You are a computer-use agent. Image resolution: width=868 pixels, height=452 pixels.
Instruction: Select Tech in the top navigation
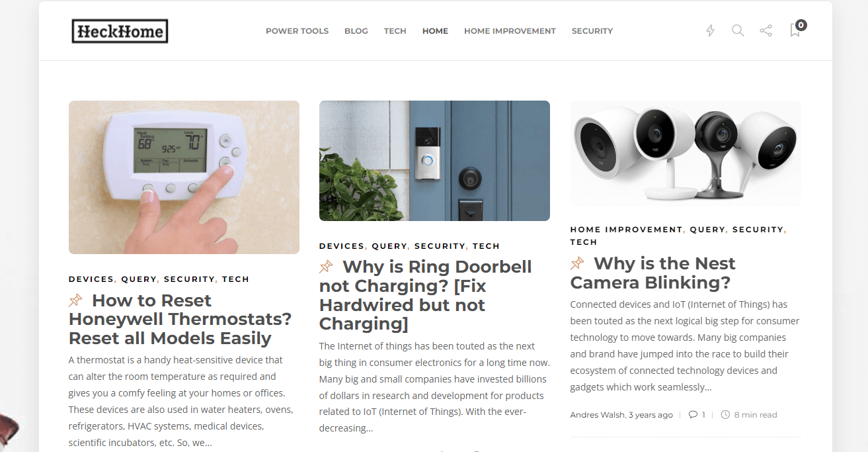click(395, 31)
